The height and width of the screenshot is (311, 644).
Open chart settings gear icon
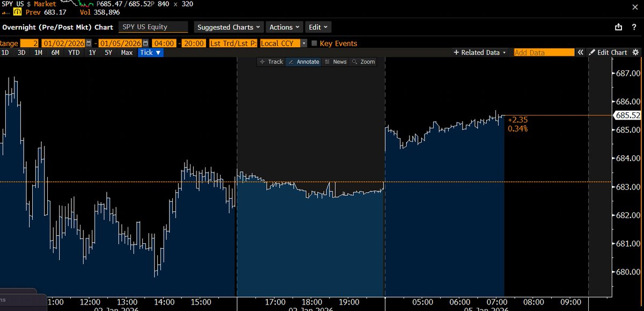pos(635,53)
